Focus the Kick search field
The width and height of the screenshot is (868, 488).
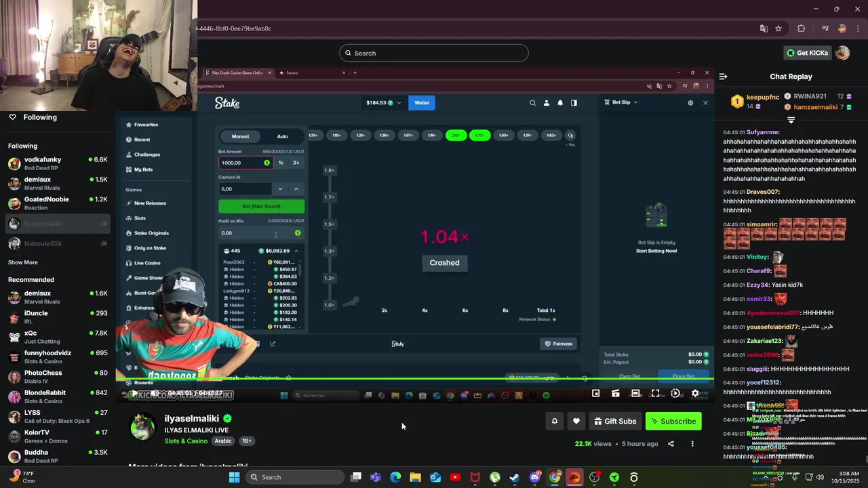click(434, 53)
